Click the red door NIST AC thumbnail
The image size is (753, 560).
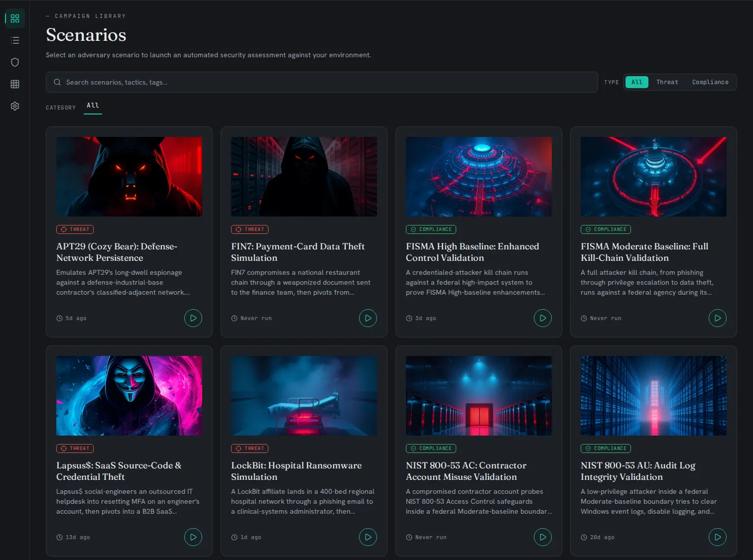(479, 396)
